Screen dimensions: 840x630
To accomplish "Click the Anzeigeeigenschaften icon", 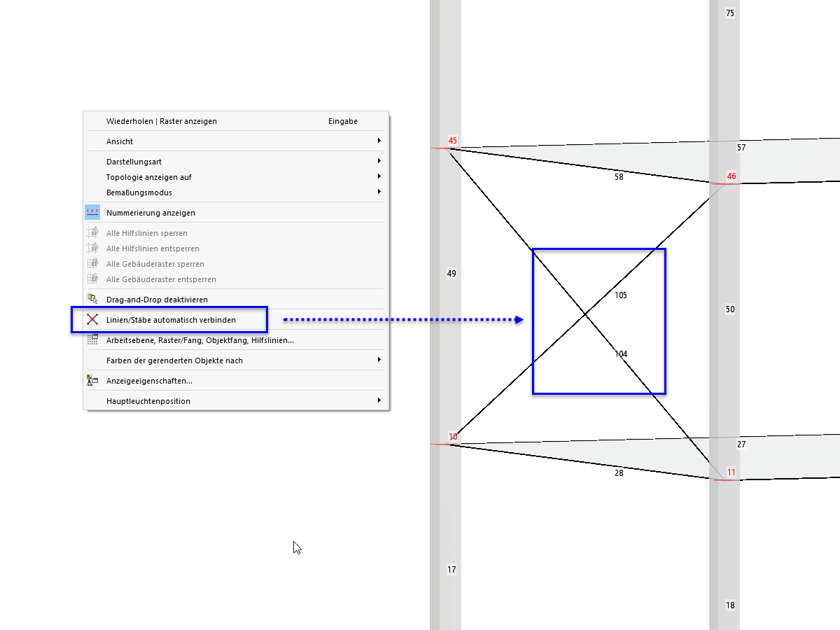I will 92,381.
